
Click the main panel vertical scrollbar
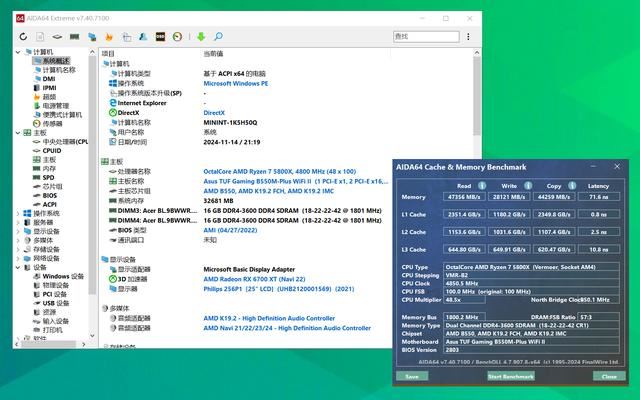[x=476, y=200]
